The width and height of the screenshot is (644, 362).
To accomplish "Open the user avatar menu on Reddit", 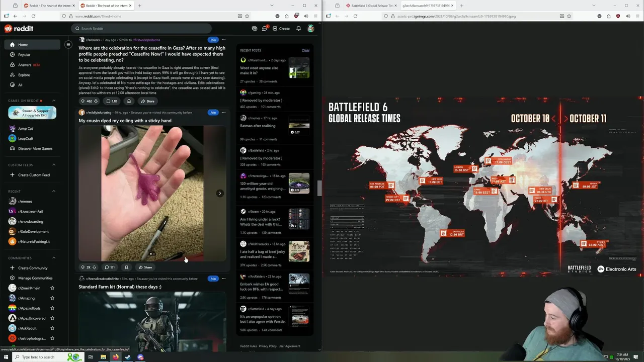I will (311, 29).
